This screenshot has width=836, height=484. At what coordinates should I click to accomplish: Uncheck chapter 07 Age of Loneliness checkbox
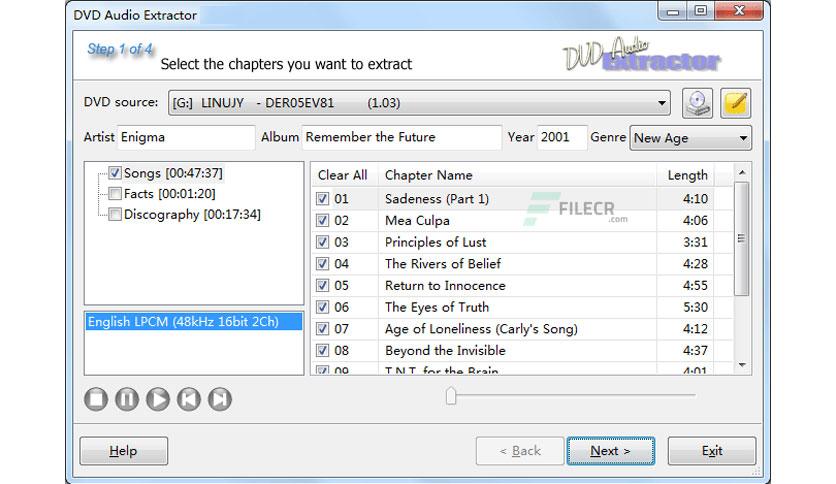point(323,328)
